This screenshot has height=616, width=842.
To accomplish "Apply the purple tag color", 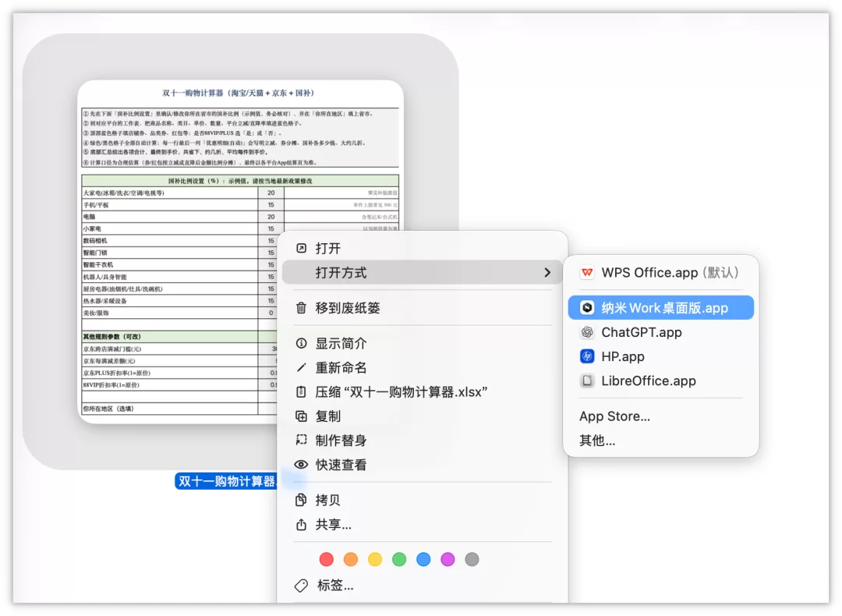I will coord(448,559).
